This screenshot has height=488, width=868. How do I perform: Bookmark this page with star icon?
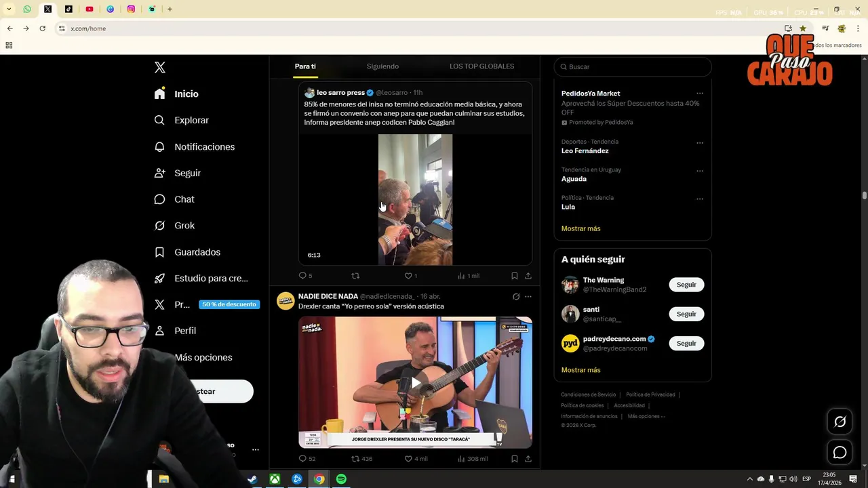(803, 28)
